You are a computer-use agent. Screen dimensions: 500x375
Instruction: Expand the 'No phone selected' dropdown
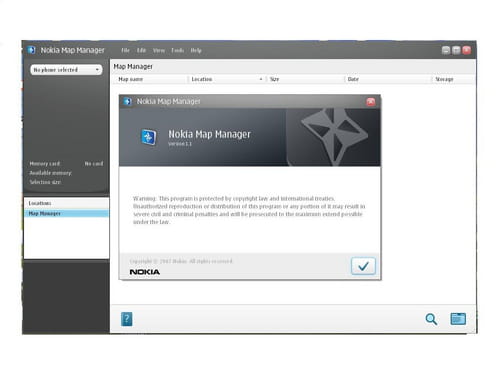click(x=66, y=70)
